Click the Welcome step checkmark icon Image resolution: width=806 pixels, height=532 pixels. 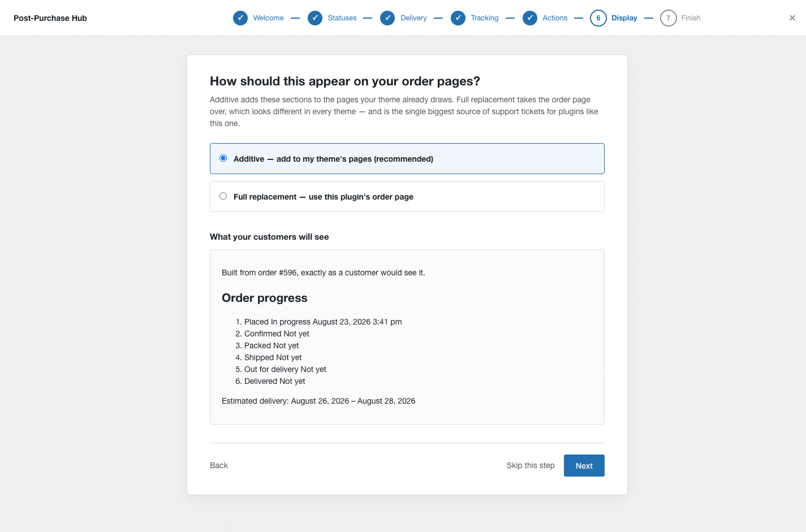pos(240,18)
